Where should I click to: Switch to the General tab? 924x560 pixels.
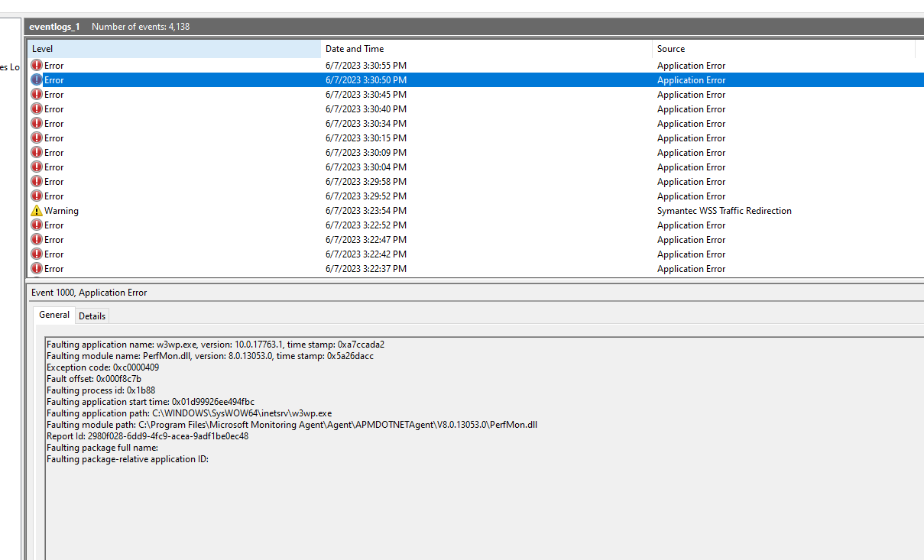pyautogui.click(x=54, y=315)
